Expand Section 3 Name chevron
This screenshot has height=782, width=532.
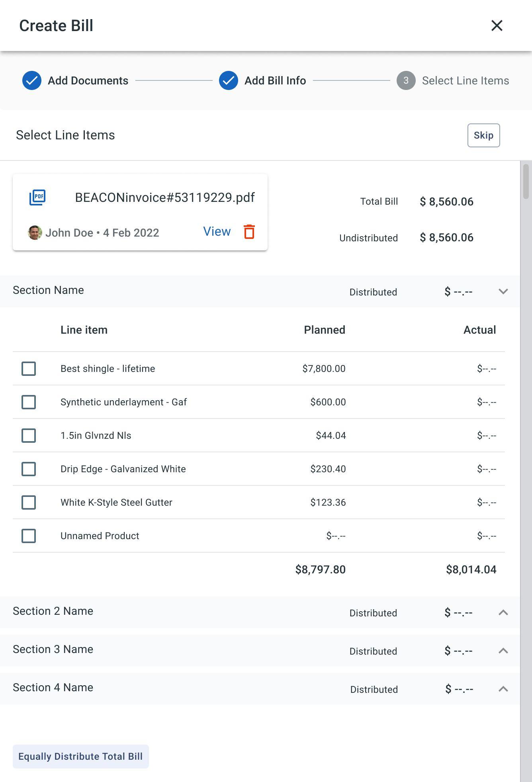tap(503, 651)
